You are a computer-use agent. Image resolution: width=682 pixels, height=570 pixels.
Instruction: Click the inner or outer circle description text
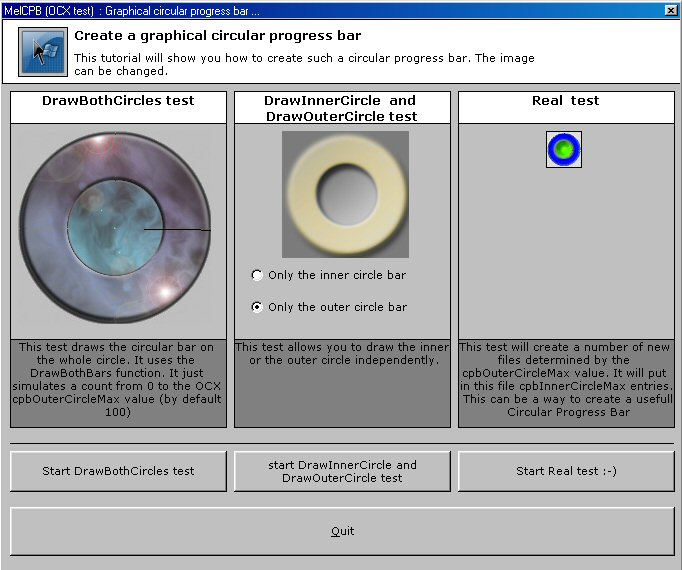(342, 354)
